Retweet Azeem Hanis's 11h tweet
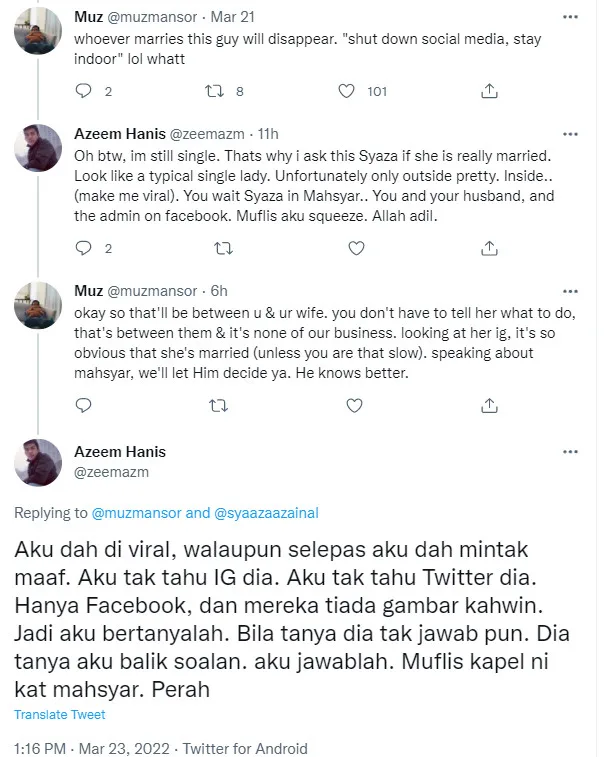 click(217, 247)
